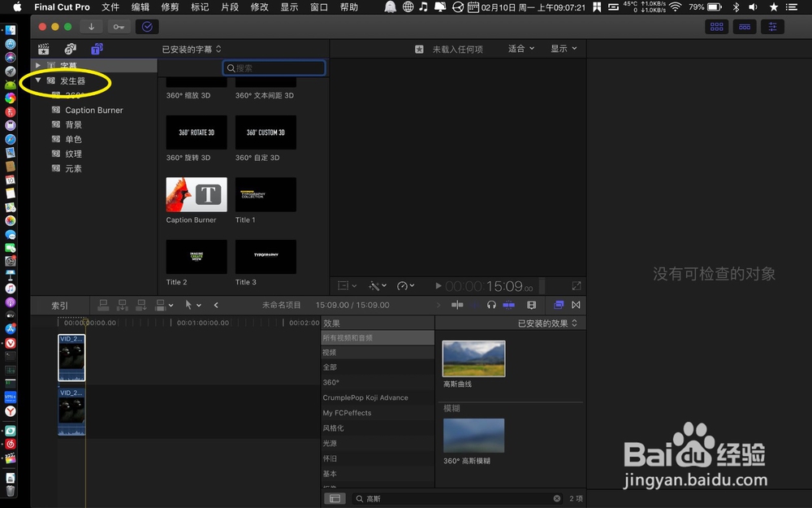Click the Import Media arrow button
The height and width of the screenshot is (508, 812).
91,27
